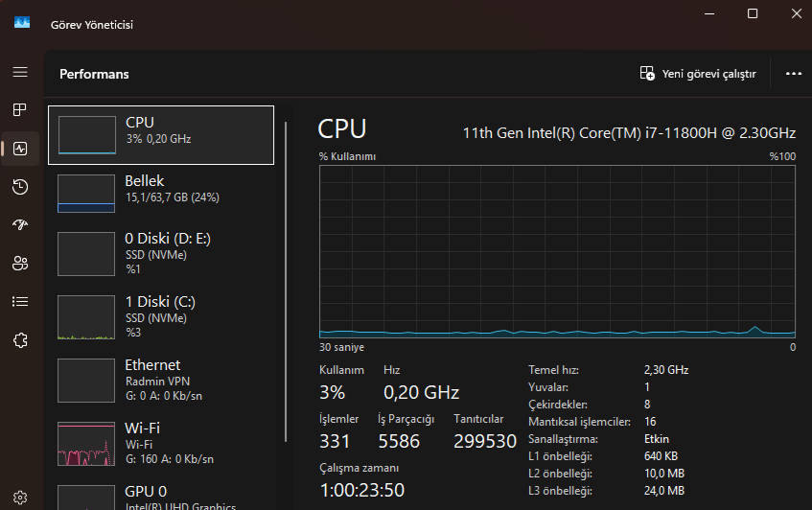This screenshot has height=510, width=812.
Task: Click the 'Mantıksal işlemciler' label
Action: point(579,422)
